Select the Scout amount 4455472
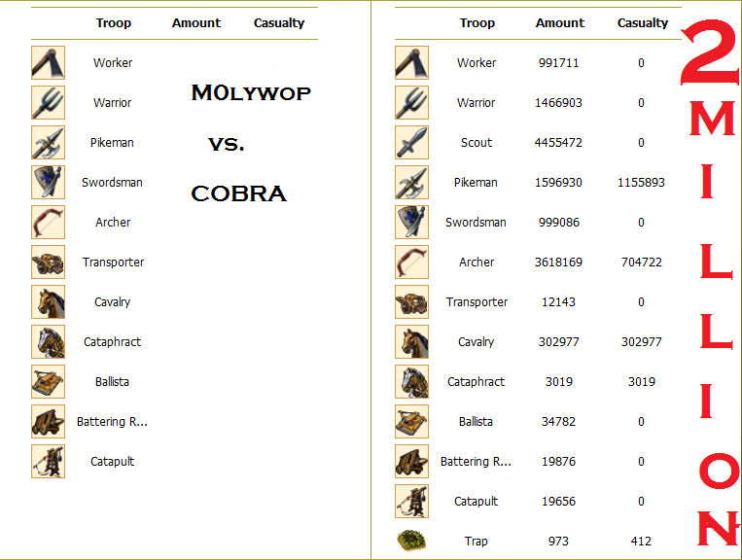The height and width of the screenshot is (560, 742). coord(559,142)
